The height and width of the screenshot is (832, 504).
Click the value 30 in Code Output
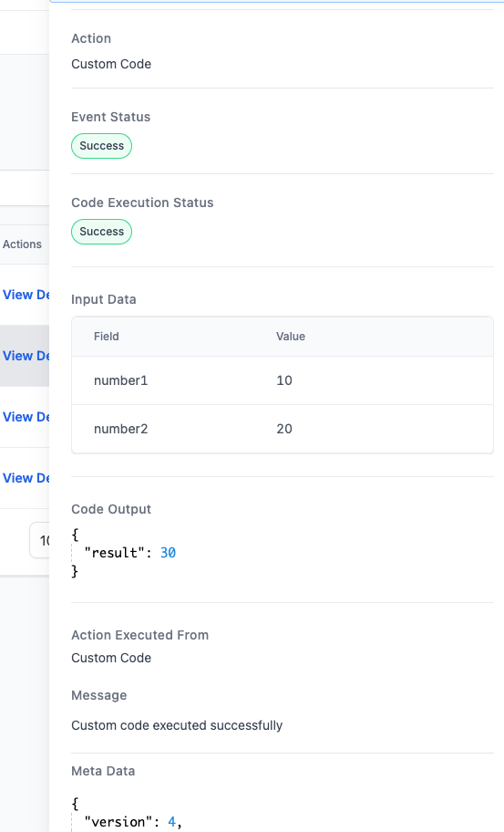click(x=168, y=553)
